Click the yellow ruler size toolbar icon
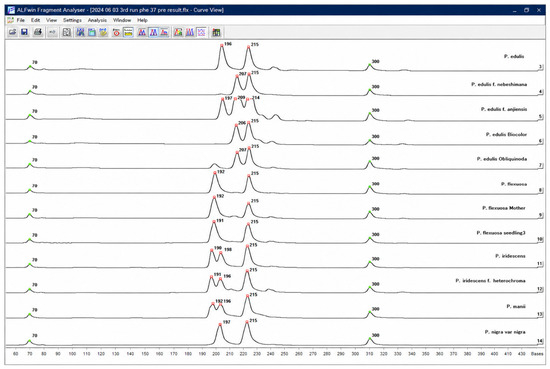 (x=128, y=33)
